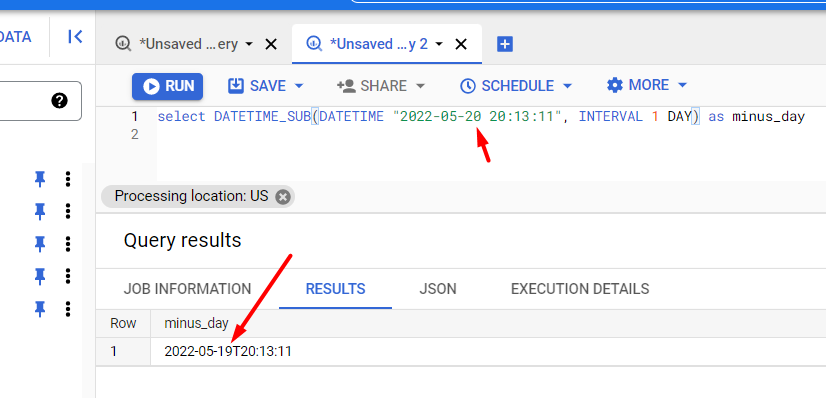
Task: Click line 1 of the query editor
Action: [x=481, y=117]
